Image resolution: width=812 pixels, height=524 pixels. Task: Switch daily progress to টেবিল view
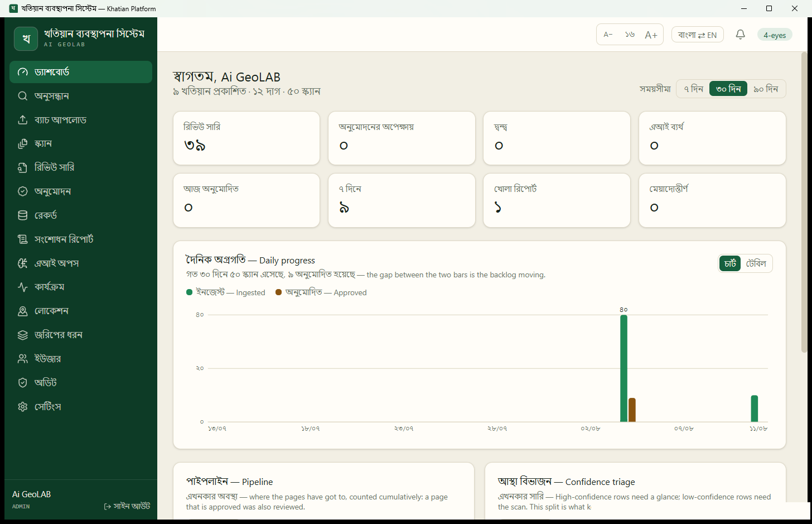click(756, 263)
